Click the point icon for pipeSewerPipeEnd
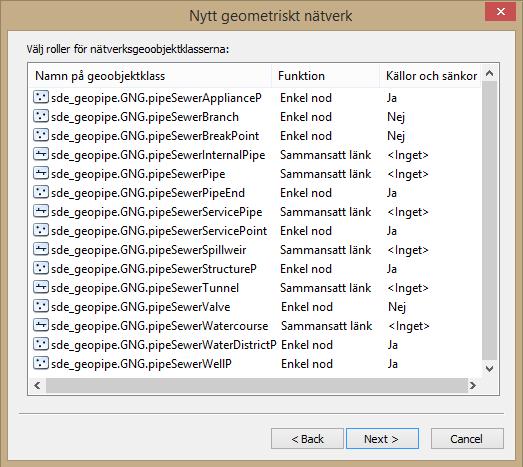The width and height of the screenshot is (523, 467). click(x=41, y=192)
